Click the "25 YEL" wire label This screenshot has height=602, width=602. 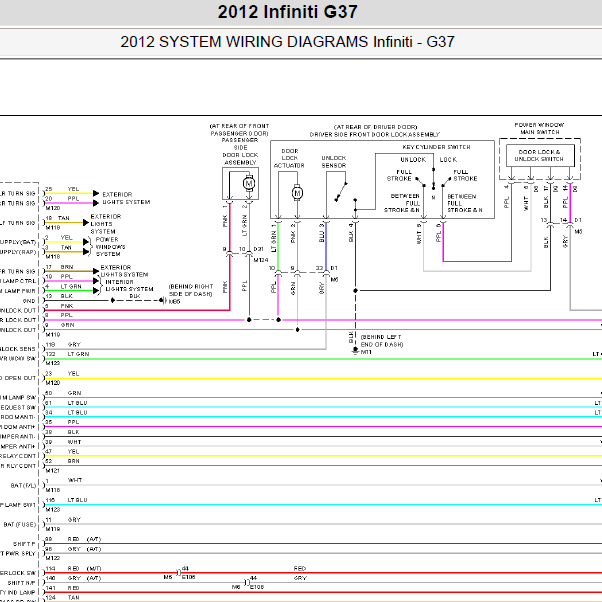click(62, 189)
